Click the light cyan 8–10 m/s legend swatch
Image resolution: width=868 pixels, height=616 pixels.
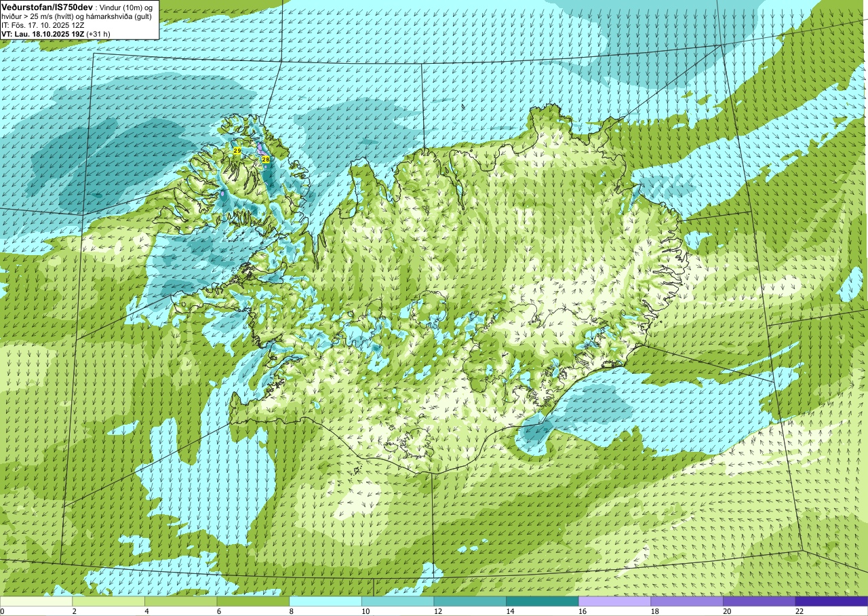(x=325, y=601)
